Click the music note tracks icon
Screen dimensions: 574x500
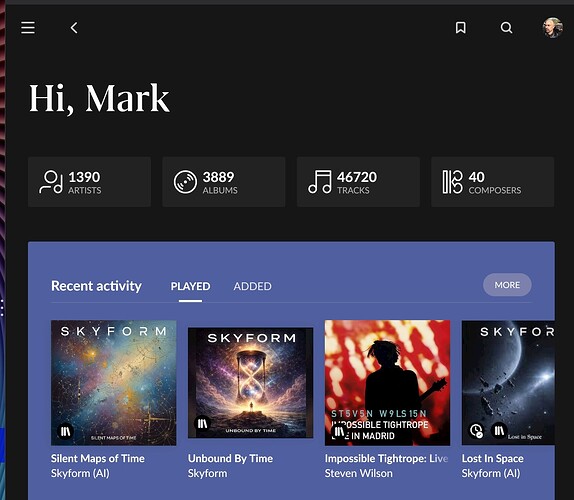point(320,182)
